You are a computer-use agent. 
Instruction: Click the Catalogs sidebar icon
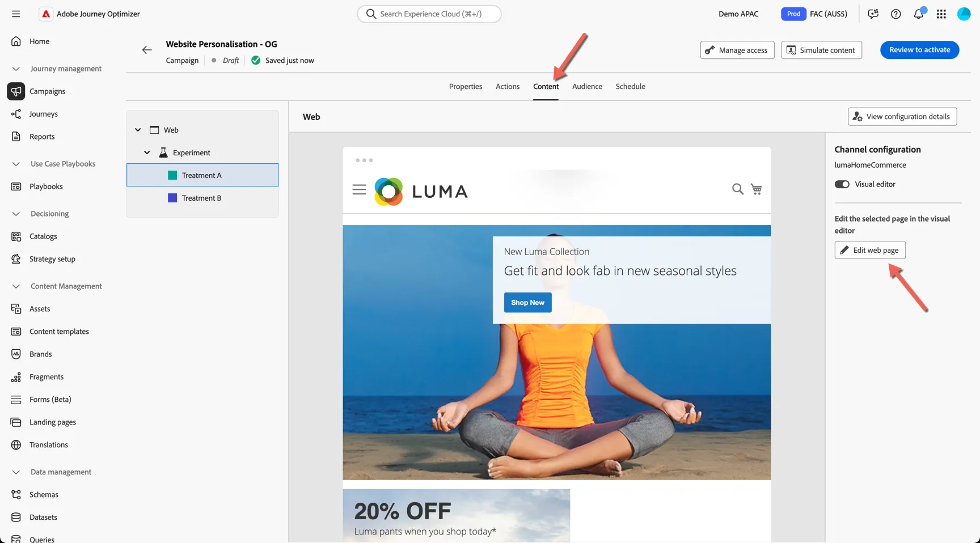16,236
